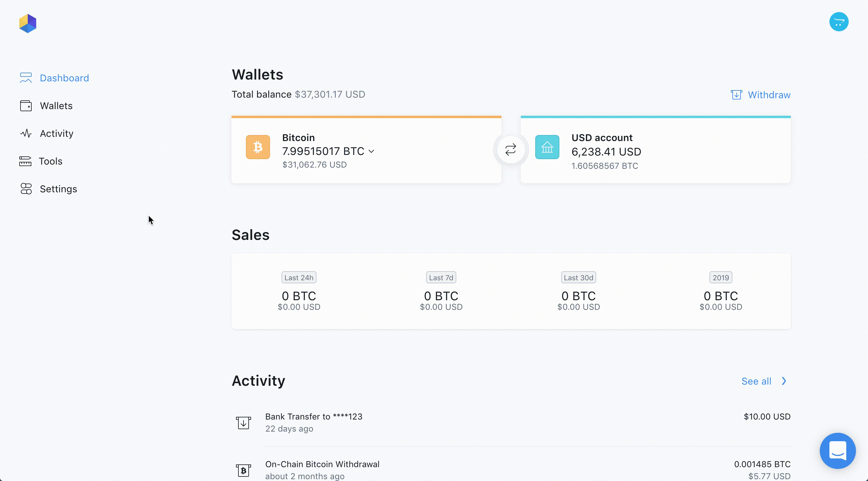This screenshot has height=481, width=868.
Task: Open the Settings sidebar item
Action: [58, 189]
